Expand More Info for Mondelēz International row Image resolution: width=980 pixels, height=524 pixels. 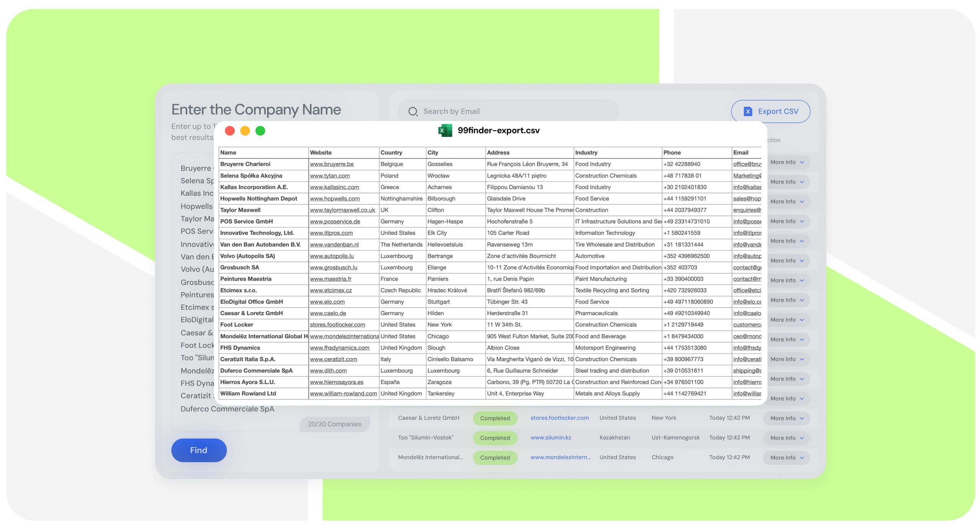coord(787,457)
